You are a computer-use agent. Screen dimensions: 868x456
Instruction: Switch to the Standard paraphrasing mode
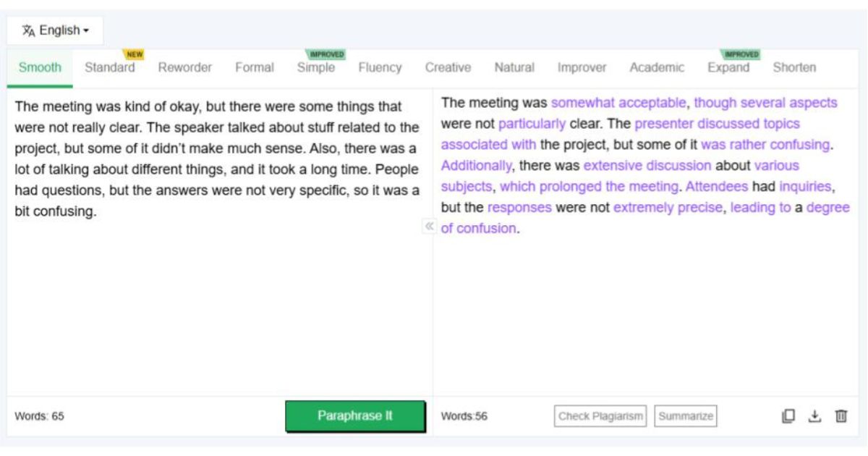[x=109, y=67]
